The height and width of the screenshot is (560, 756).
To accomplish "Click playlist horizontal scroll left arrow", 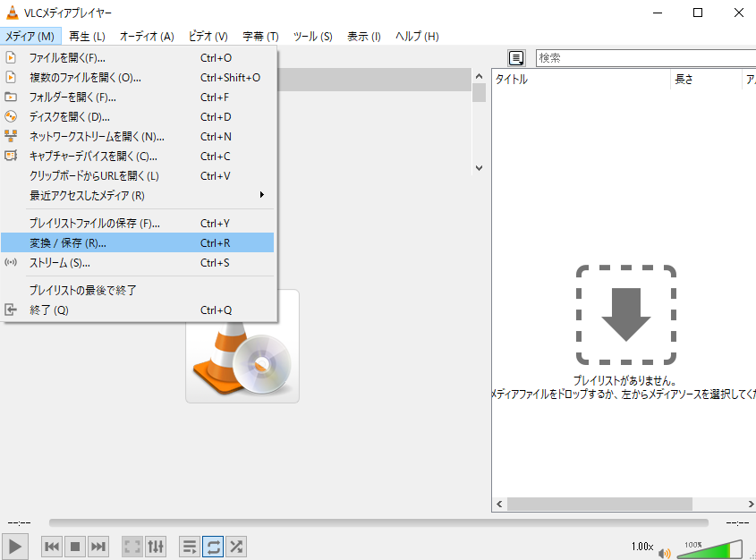I will click(x=499, y=505).
